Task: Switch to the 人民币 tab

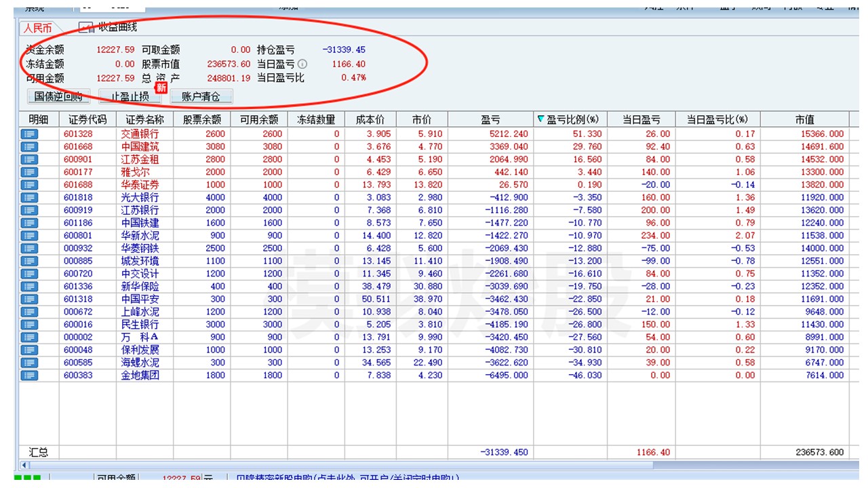Action: click(x=38, y=28)
